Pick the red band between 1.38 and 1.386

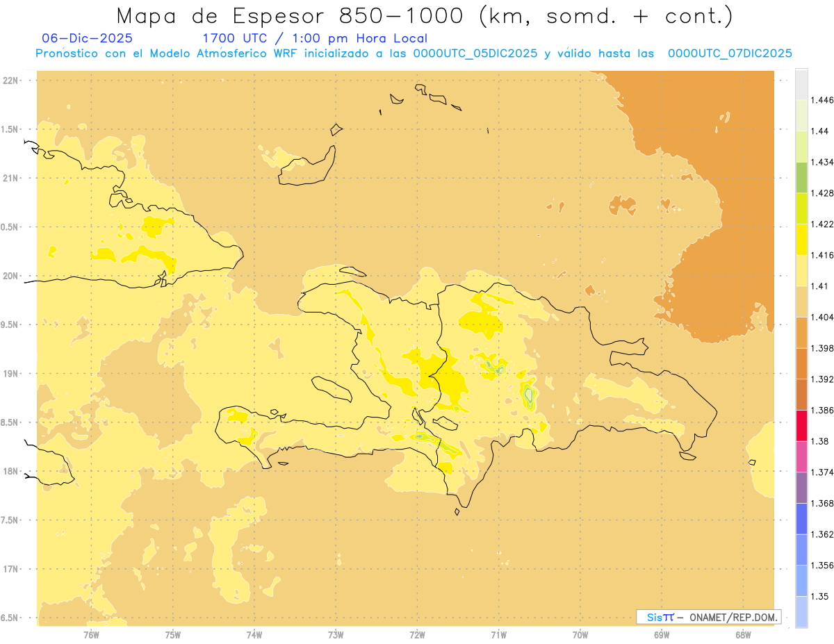click(801, 426)
